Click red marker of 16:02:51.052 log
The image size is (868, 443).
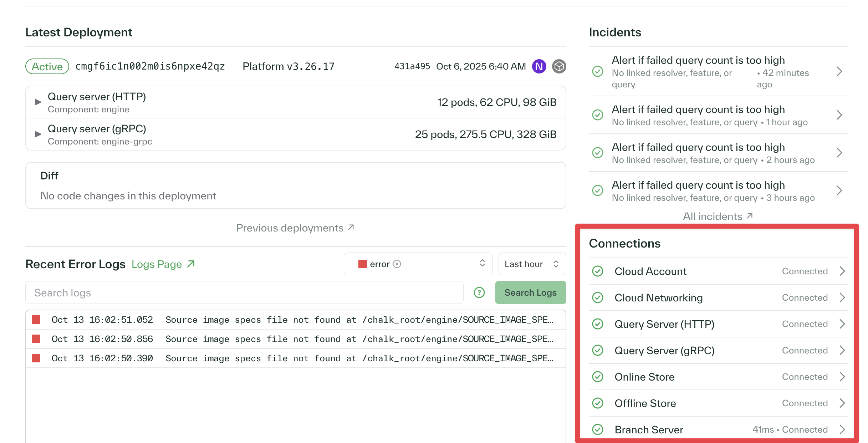tap(36, 320)
